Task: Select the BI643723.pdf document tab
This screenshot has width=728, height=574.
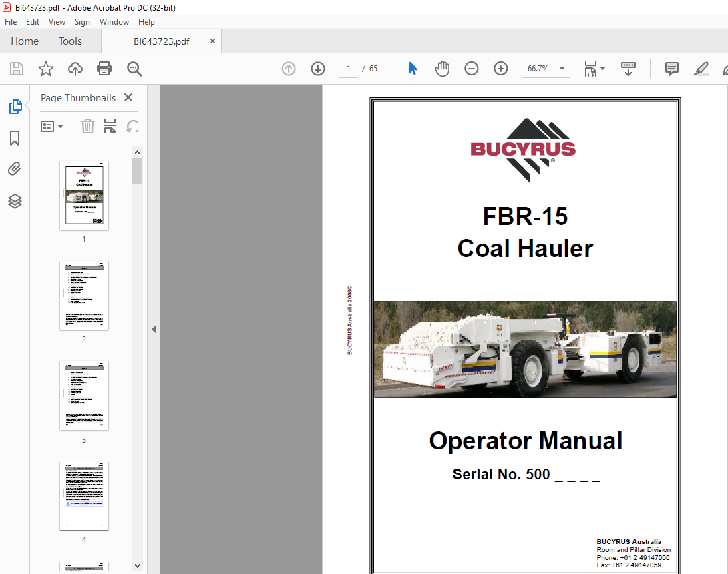Action: (x=161, y=41)
